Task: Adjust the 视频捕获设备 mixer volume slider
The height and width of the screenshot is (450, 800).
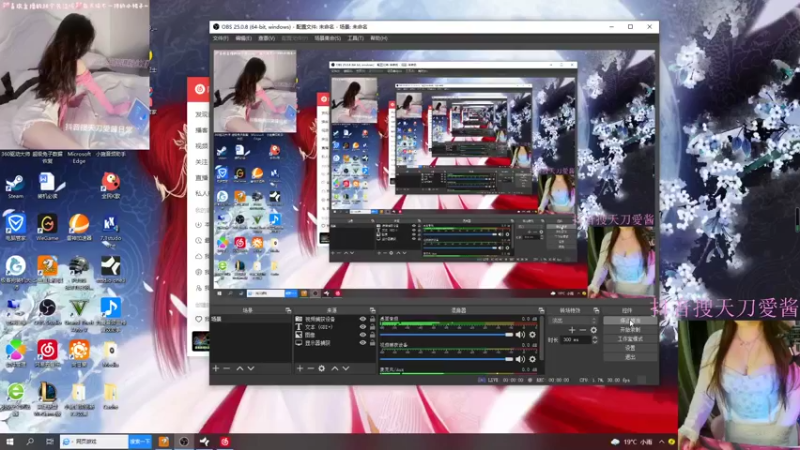Action: (447, 359)
